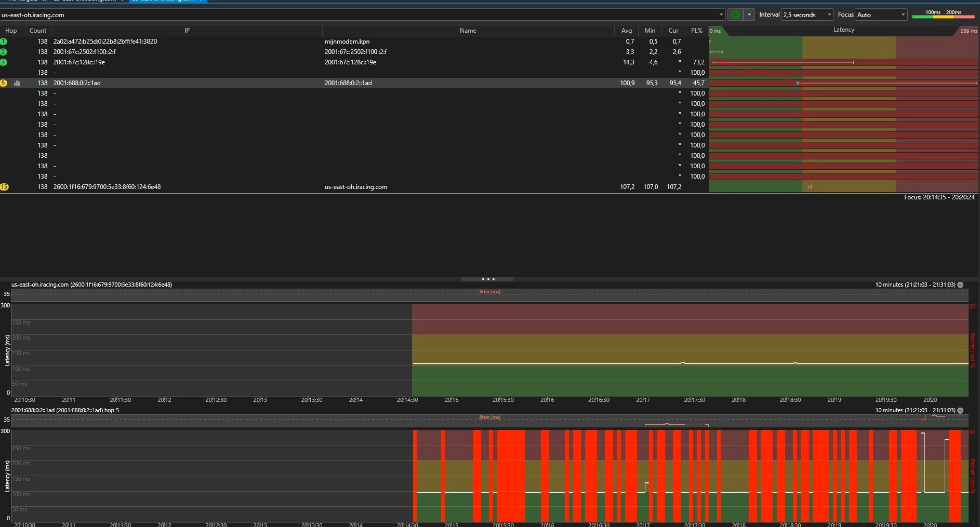The height and width of the screenshot is (527, 980).
Task: Toggle the timeline graph icon on hop 5
Action: point(17,83)
